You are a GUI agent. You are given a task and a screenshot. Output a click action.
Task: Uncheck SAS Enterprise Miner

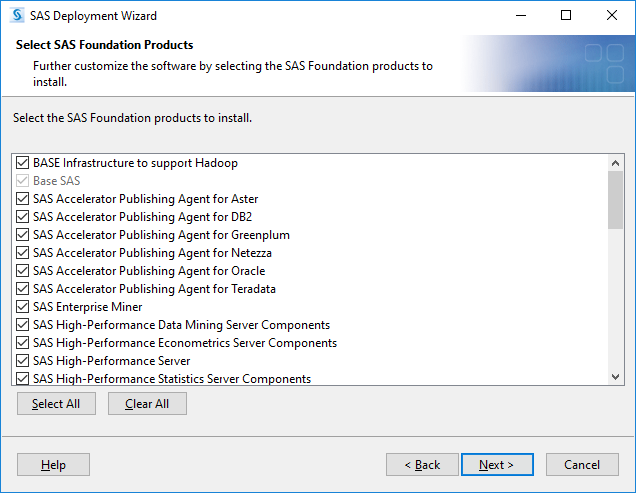tap(22, 307)
